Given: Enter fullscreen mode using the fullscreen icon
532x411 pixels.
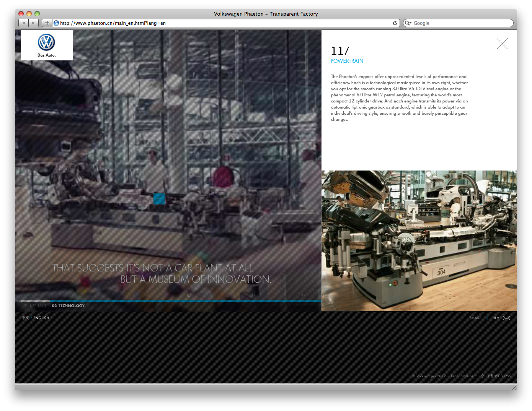Looking at the screenshot, I should tap(506, 318).
